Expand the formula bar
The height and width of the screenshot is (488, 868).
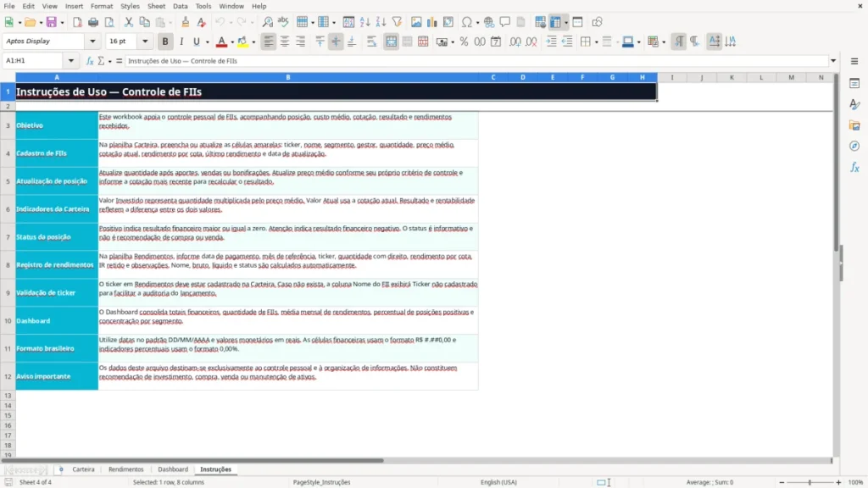pos(833,61)
